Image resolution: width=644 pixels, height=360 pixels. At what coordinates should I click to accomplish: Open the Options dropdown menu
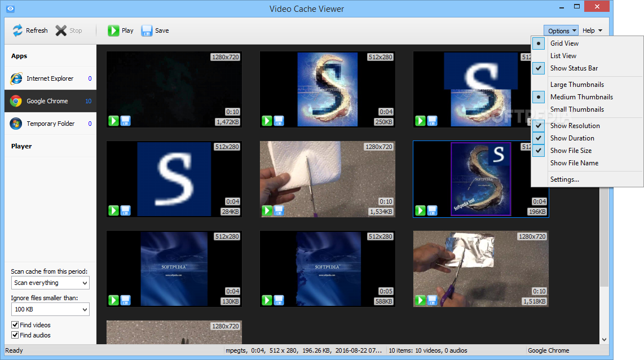(561, 31)
